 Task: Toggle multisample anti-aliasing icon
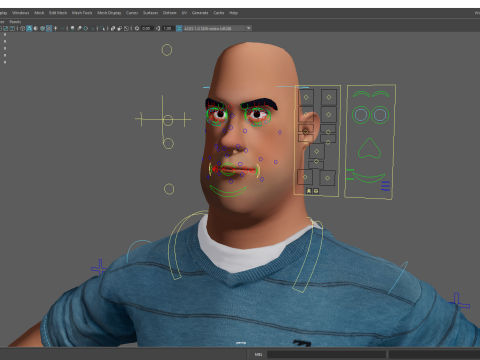click(x=86, y=28)
